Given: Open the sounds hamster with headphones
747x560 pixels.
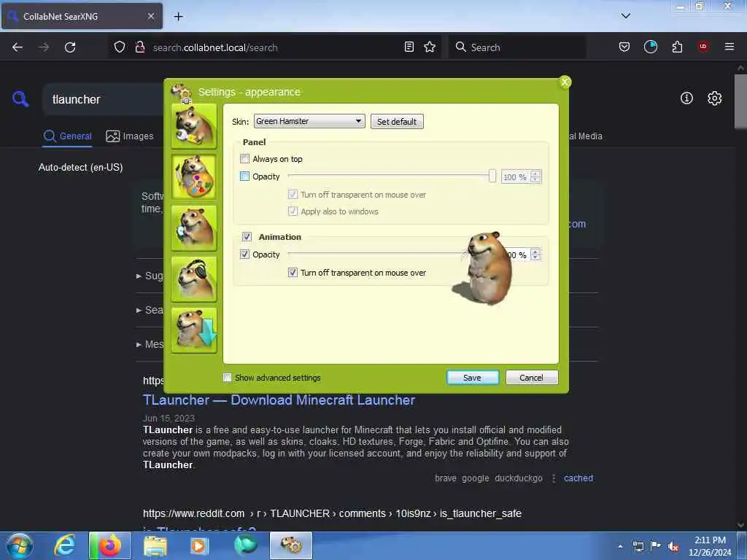Looking at the screenshot, I should click(x=194, y=279).
